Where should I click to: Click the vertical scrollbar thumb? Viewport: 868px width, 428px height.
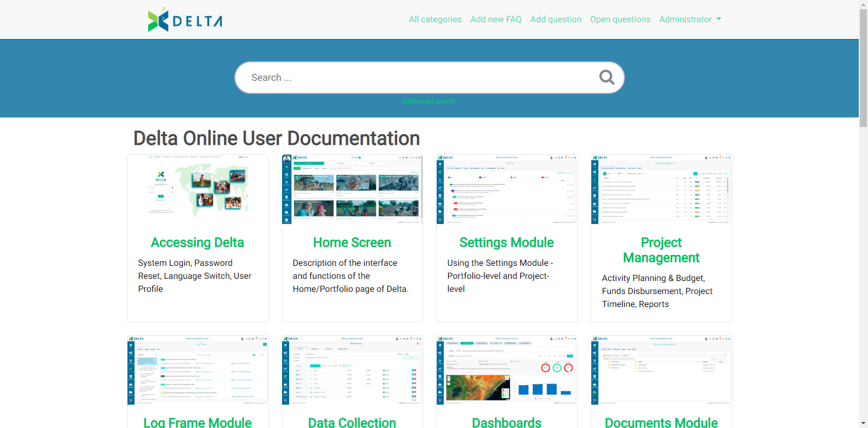pyautogui.click(x=864, y=68)
